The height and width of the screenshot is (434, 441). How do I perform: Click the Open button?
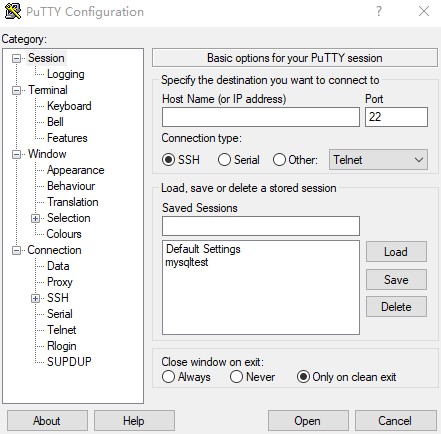pos(308,421)
